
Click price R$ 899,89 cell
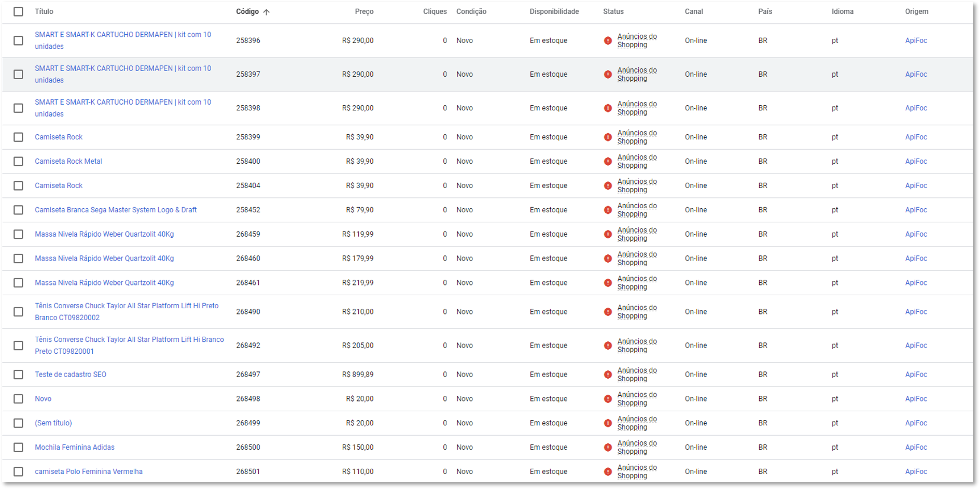[x=358, y=375]
